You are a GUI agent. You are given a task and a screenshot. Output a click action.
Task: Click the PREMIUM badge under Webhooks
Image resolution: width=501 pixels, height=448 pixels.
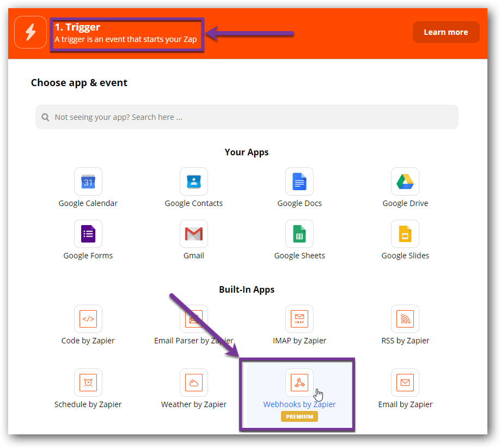(300, 417)
